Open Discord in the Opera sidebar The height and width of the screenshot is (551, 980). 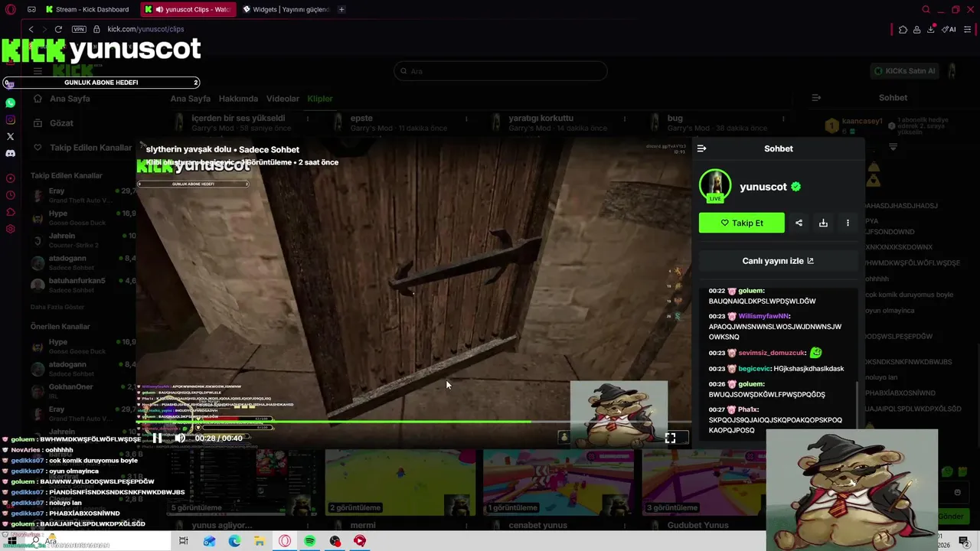(10, 153)
